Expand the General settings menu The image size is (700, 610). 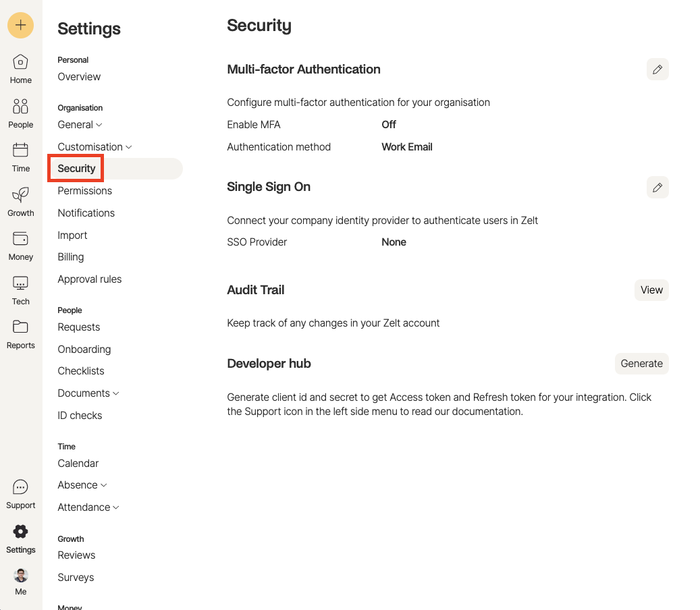80,125
